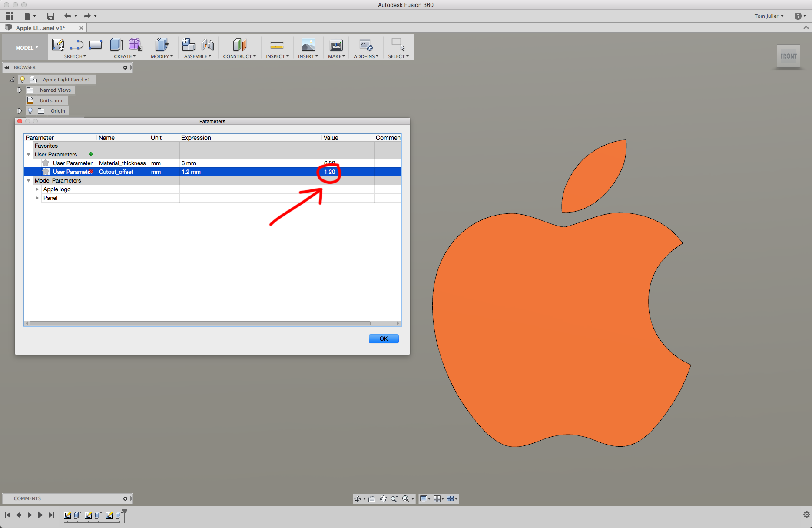Expand the Apple logo model parameters

tap(37, 189)
